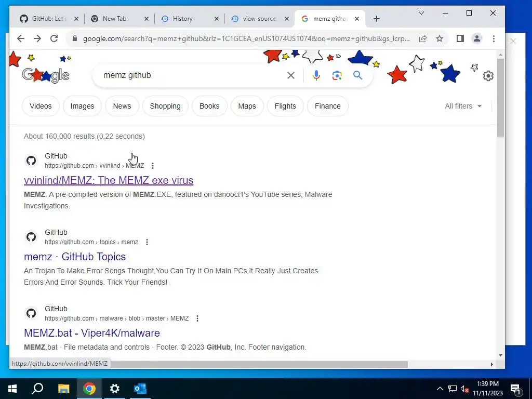Image resolution: width=532 pixels, height=399 pixels.
Task: Click the scroll right arrow
Action: [492, 364]
